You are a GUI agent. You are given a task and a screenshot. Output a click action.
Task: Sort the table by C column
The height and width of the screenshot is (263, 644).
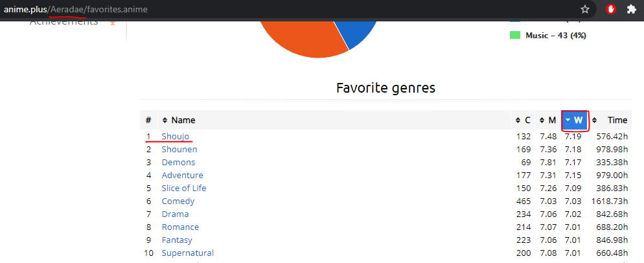point(523,120)
